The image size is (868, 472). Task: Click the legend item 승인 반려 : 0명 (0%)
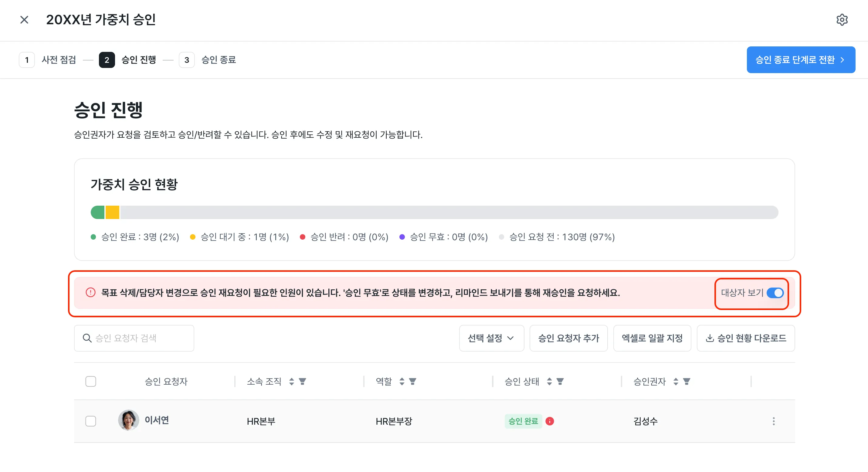pos(344,237)
